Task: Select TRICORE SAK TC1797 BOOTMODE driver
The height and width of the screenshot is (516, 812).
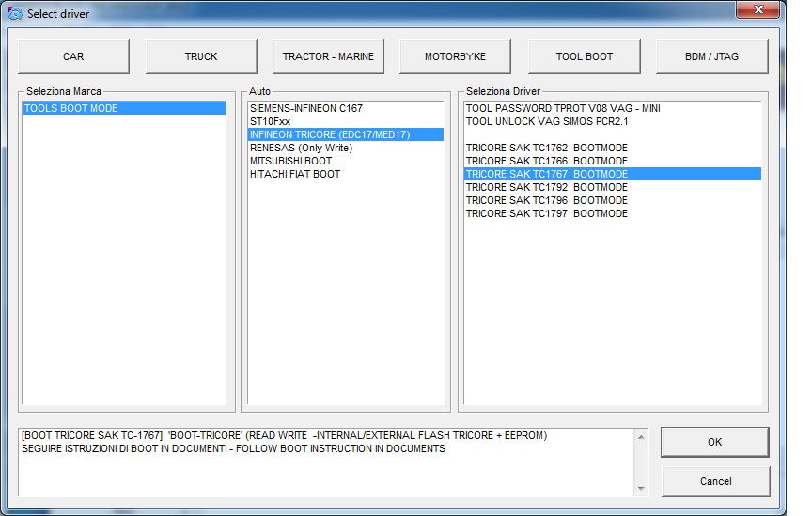Action: (613, 213)
